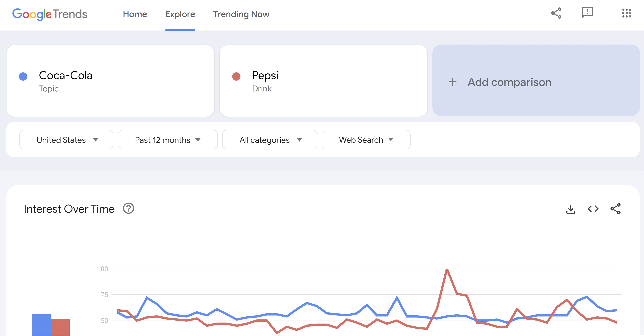
Task: Expand the United States region dropdown
Action: coord(66,140)
